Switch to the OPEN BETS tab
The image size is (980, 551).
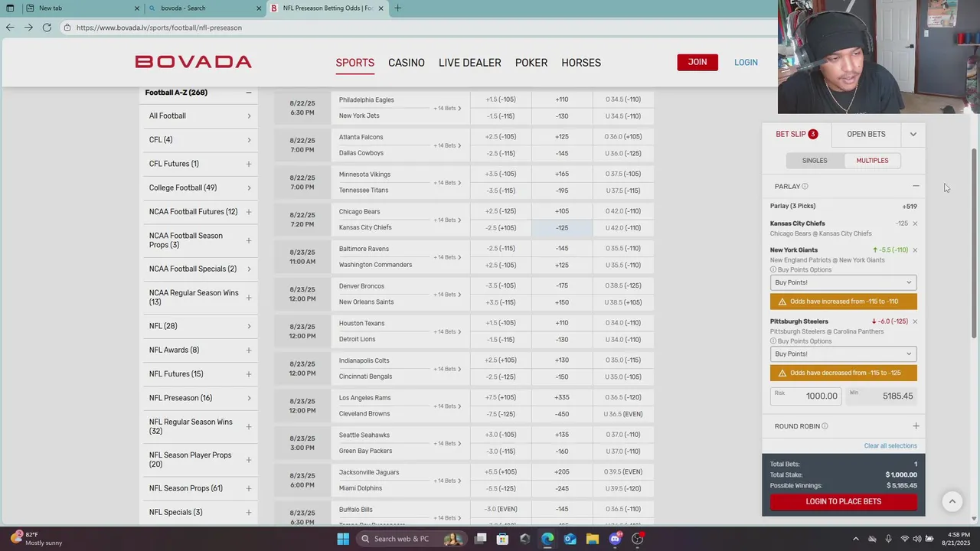coord(866,134)
